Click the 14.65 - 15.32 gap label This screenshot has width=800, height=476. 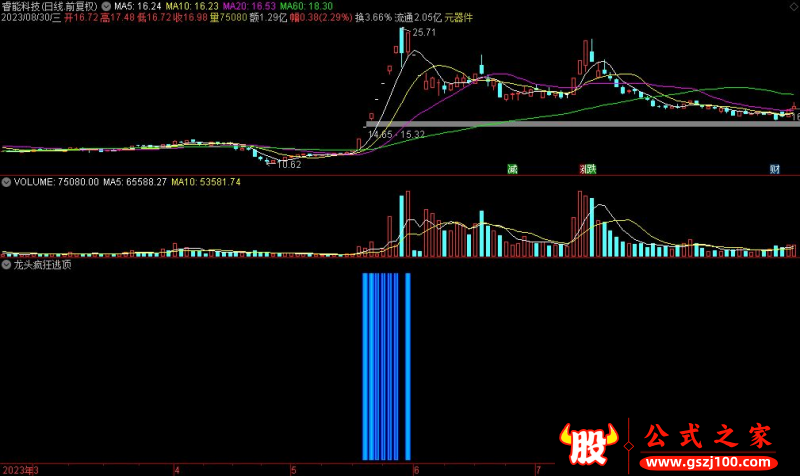[x=396, y=135]
